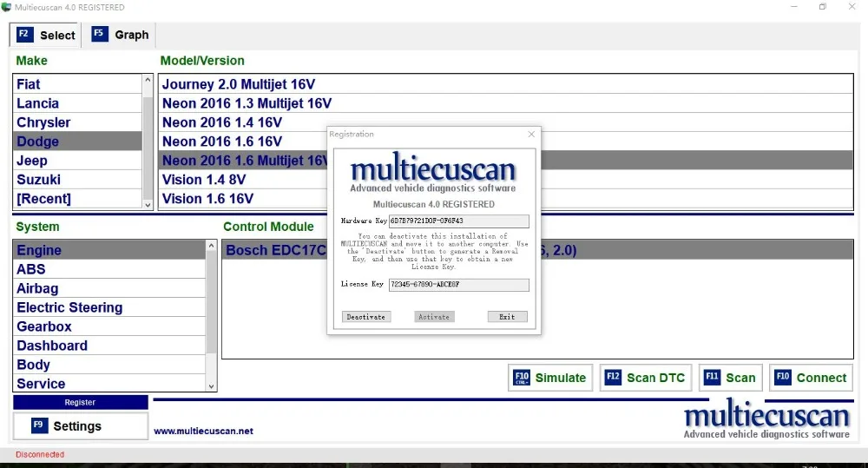Click the Make list scrollbar thumb
Screen dimensions: 868x468
click(148, 147)
